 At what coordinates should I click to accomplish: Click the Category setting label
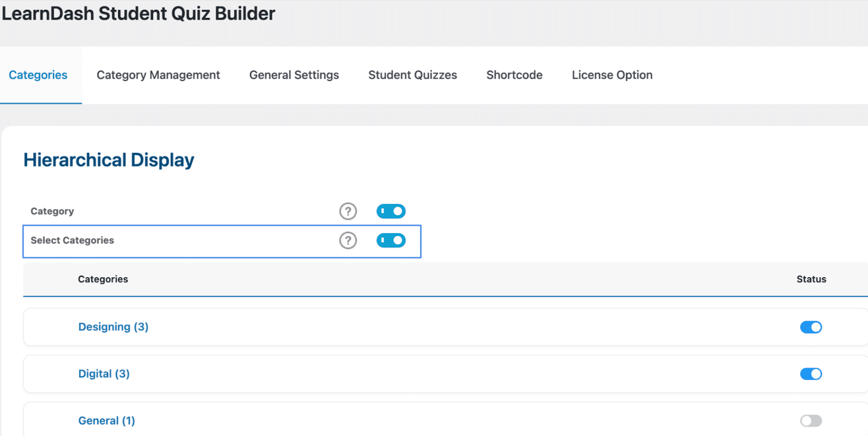pos(52,211)
